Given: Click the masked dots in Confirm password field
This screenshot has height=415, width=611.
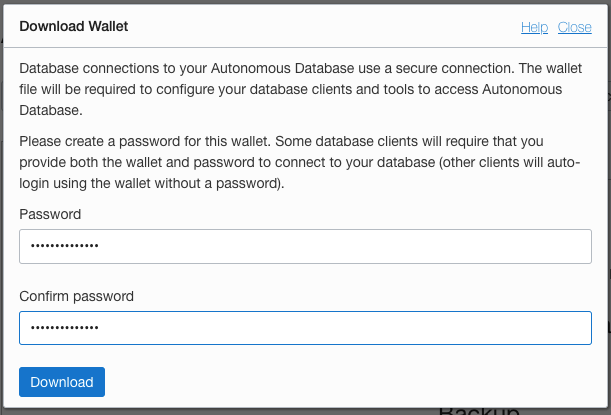Looking at the screenshot, I should click(65, 328).
